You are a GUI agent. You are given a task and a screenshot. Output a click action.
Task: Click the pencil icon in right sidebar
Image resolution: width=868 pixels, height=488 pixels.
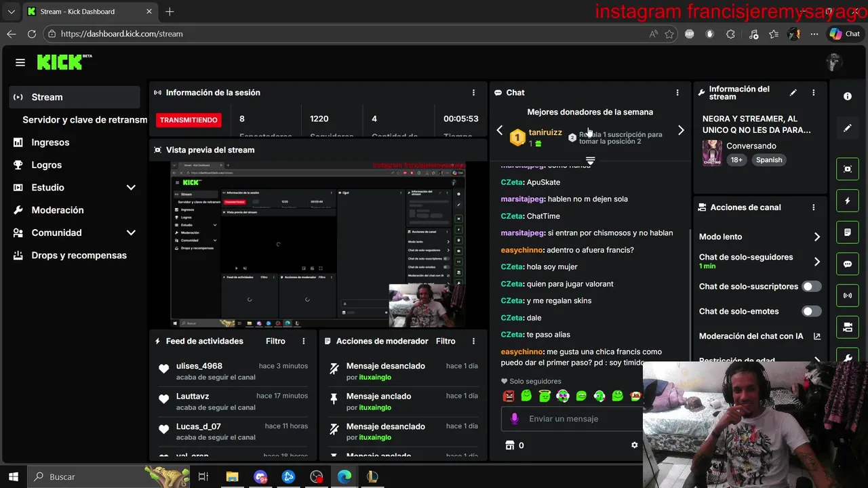coord(848,128)
